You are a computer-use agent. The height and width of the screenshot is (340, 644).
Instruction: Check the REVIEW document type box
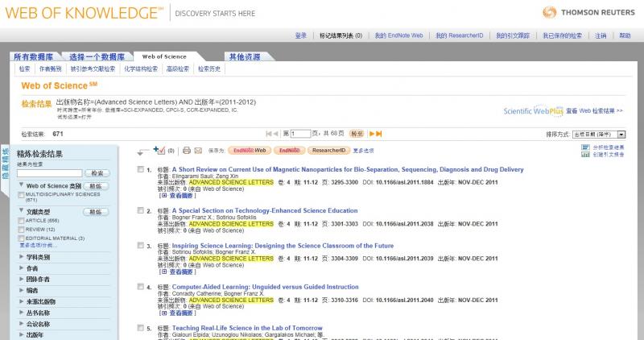click(x=22, y=230)
